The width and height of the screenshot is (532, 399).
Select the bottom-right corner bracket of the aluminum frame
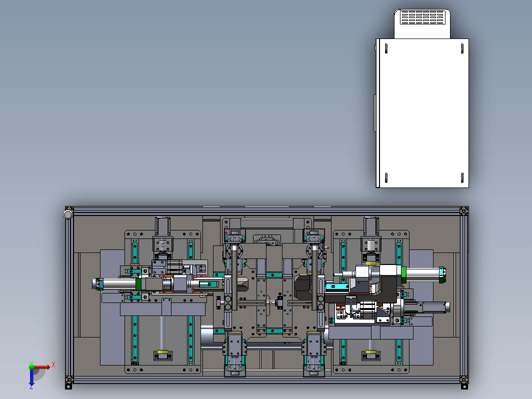pos(464,379)
